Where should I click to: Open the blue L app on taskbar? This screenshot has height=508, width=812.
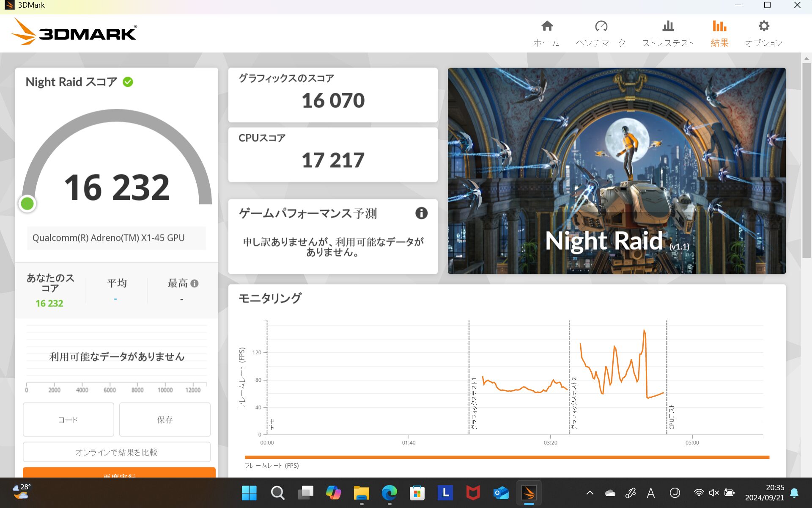tap(445, 493)
